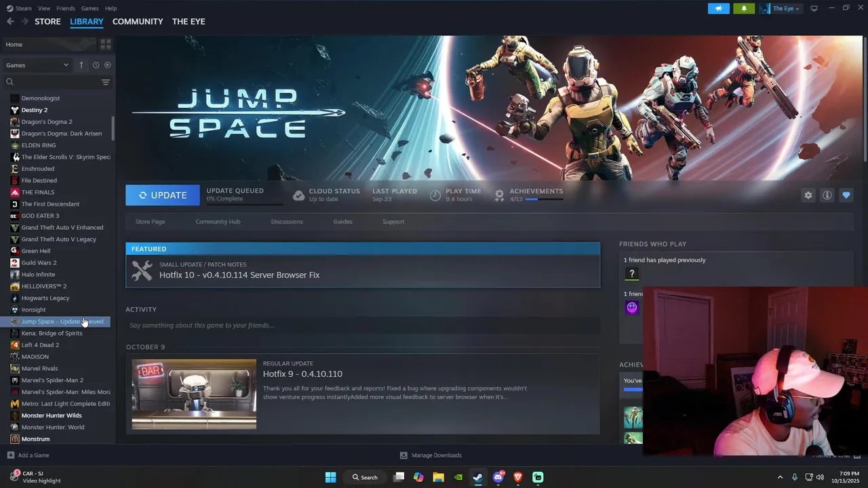Open the Games menu

tap(90, 8)
